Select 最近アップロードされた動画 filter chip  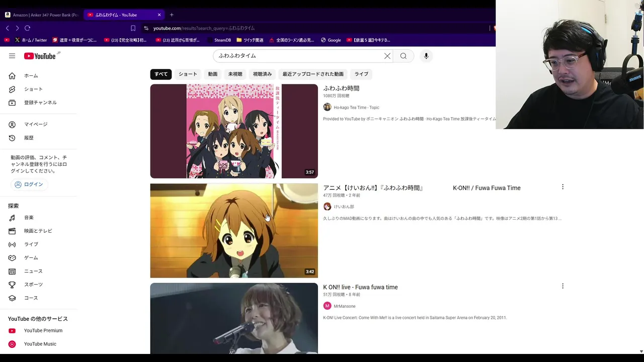click(313, 74)
